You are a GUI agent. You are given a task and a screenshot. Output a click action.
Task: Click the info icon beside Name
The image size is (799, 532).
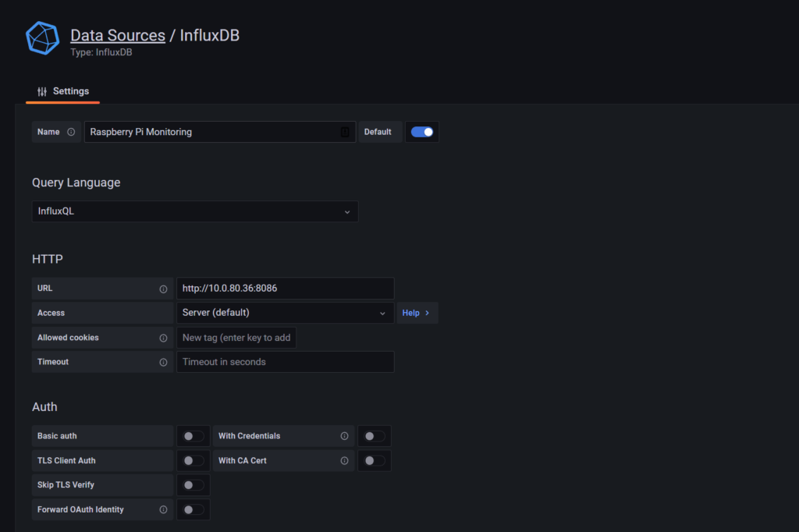(x=71, y=133)
